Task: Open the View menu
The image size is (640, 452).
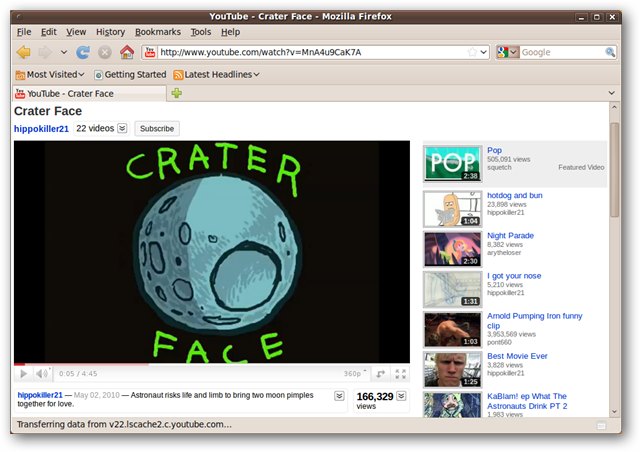Action: pos(76,32)
